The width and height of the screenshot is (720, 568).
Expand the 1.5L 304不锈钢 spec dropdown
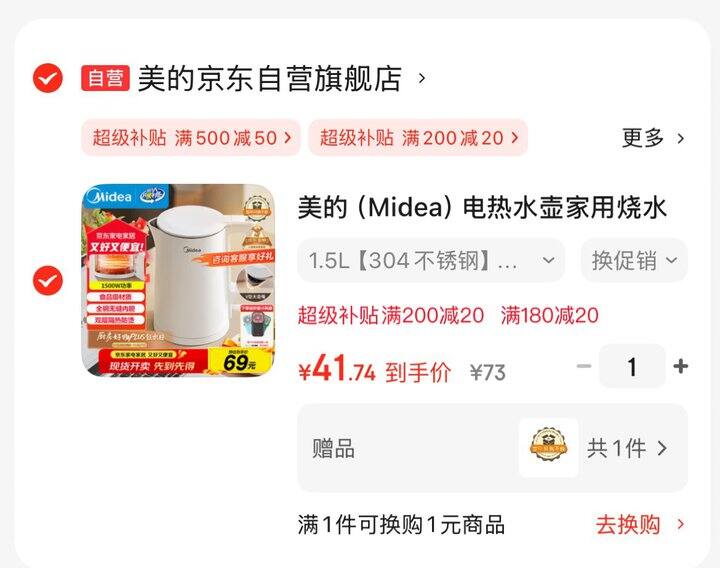431,260
